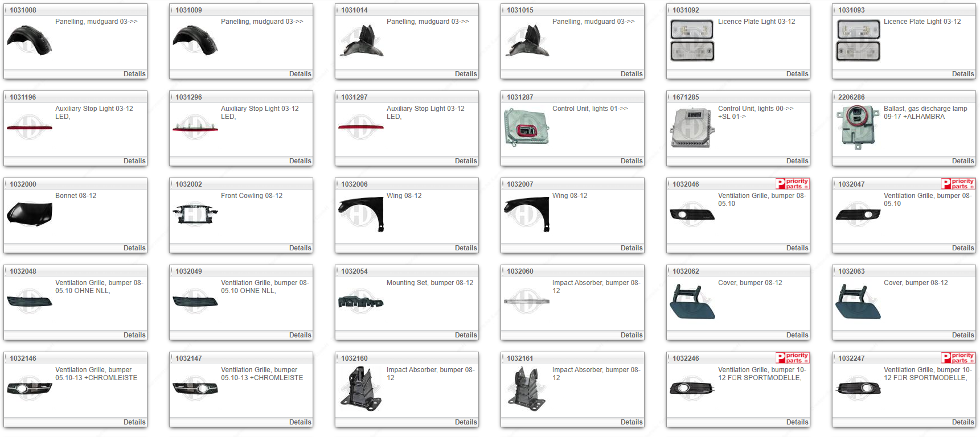View Details for part 2206286
This screenshot has width=980, height=437.
(962, 161)
